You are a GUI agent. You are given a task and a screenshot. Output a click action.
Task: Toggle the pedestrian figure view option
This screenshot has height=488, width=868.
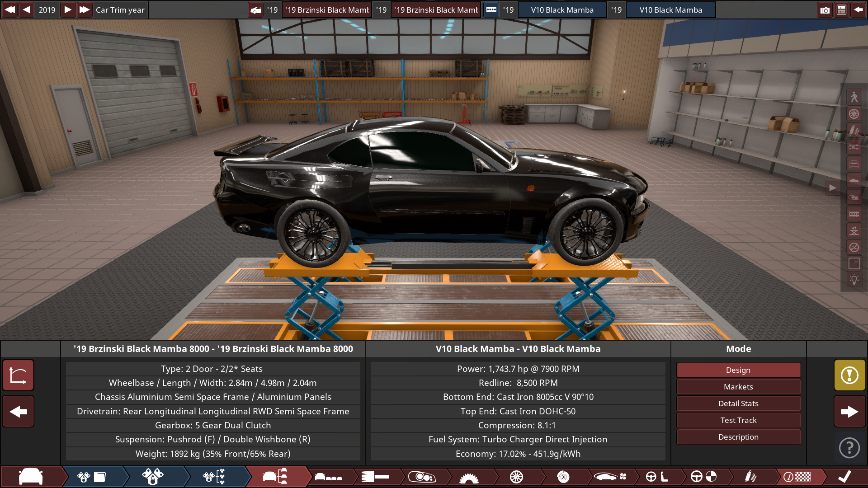854,97
